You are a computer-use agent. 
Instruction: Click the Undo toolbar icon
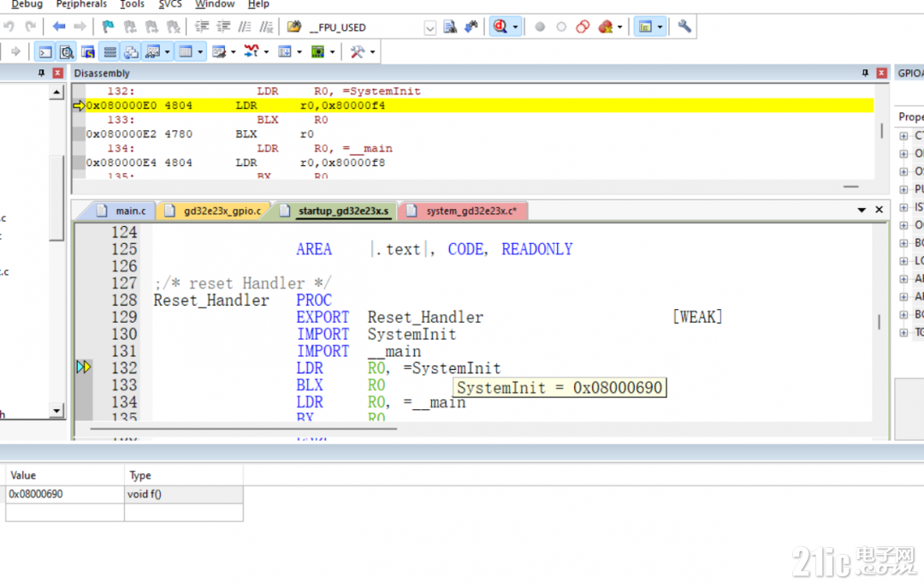(x=9, y=27)
